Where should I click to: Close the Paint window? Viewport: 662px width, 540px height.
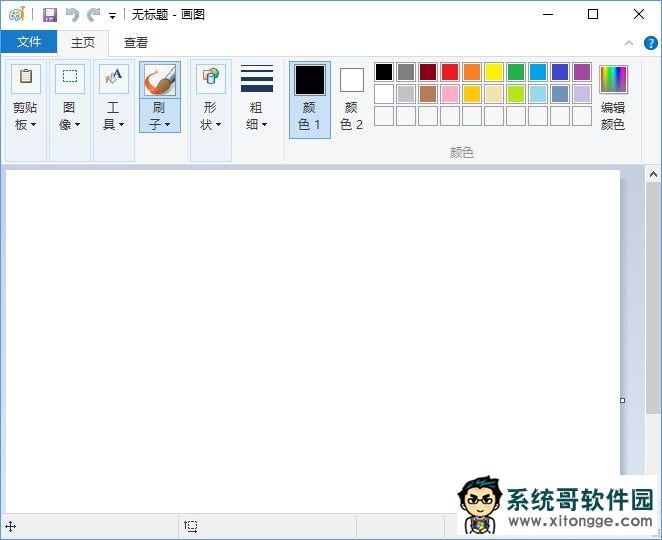coord(639,15)
